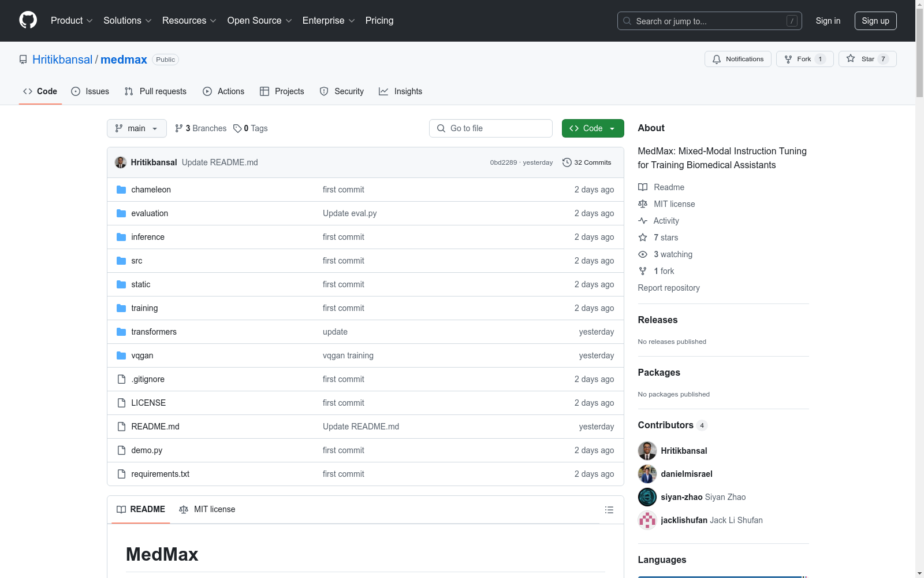Click the branches icon next to 3 Branches
The width and height of the screenshot is (924, 578).
tap(179, 128)
